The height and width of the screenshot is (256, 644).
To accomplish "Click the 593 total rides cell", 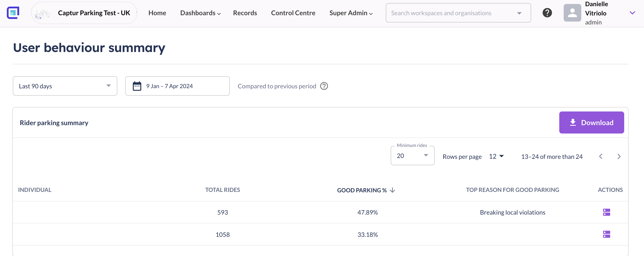I will [223, 212].
